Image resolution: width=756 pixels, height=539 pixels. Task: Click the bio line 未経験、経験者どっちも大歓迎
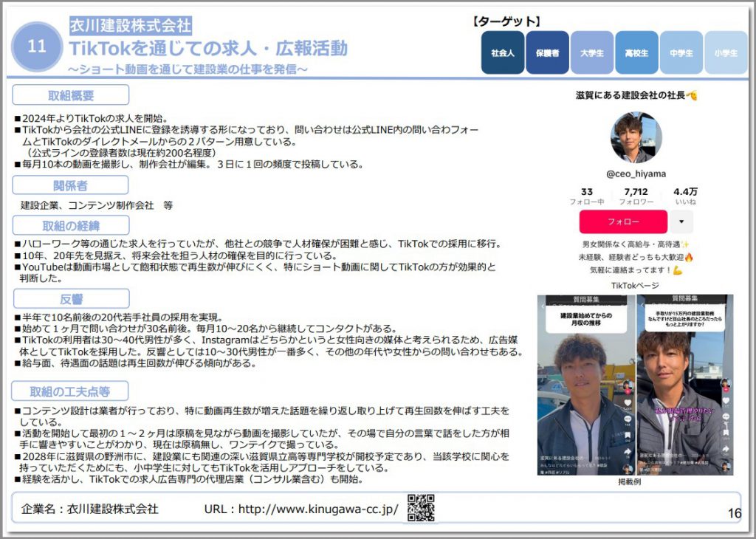click(x=636, y=258)
